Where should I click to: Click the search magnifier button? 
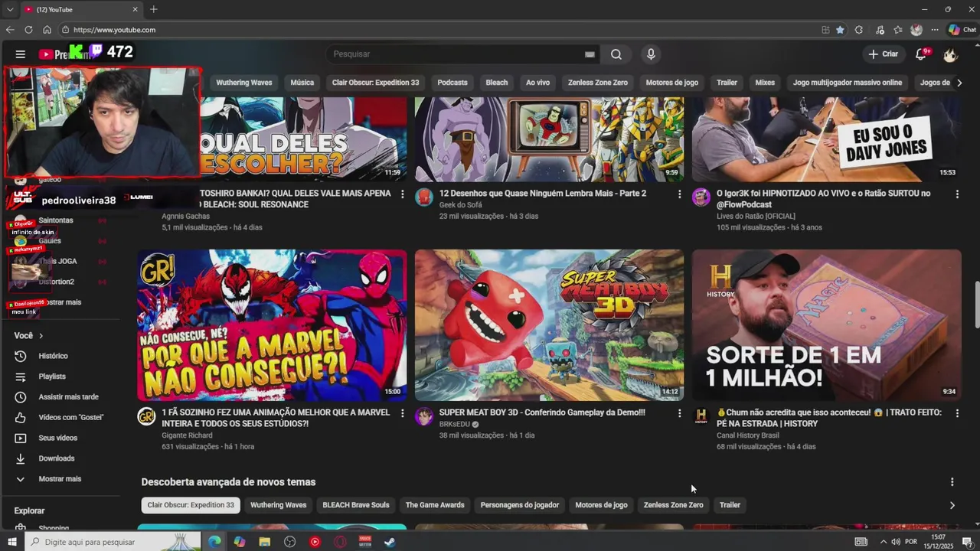coord(616,54)
